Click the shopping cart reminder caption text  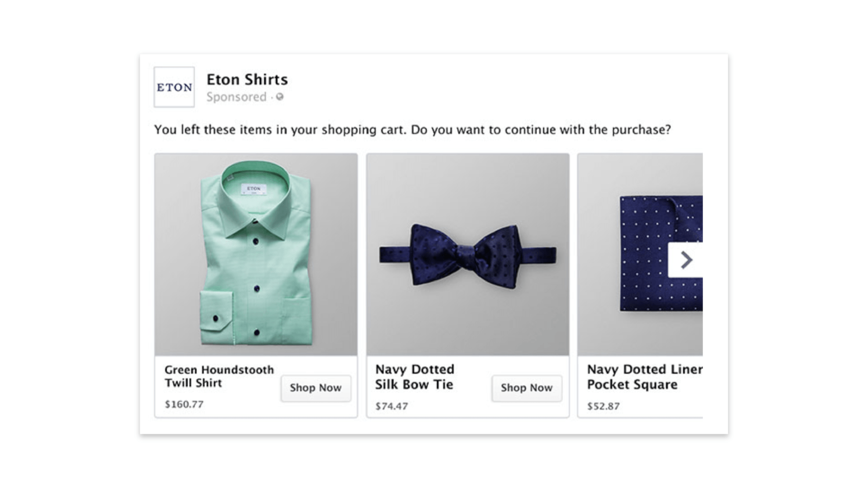tap(412, 130)
